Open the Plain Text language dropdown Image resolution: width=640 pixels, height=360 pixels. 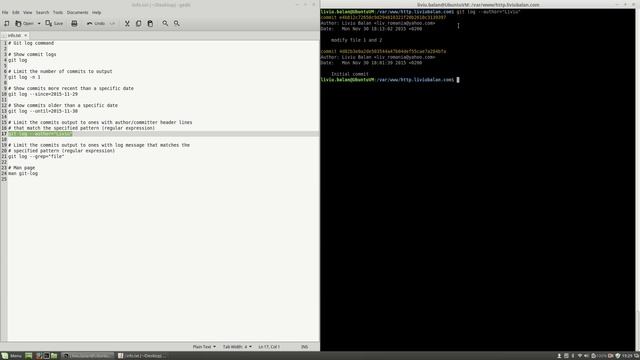click(x=204, y=347)
